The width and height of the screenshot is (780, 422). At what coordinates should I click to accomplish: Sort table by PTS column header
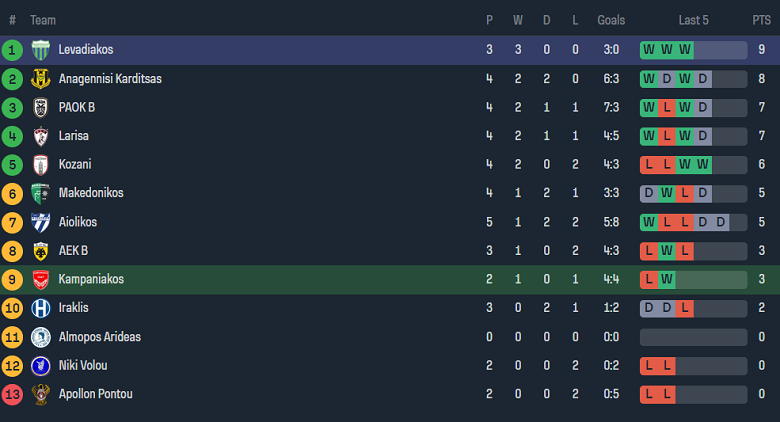click(x=761, y=20)
